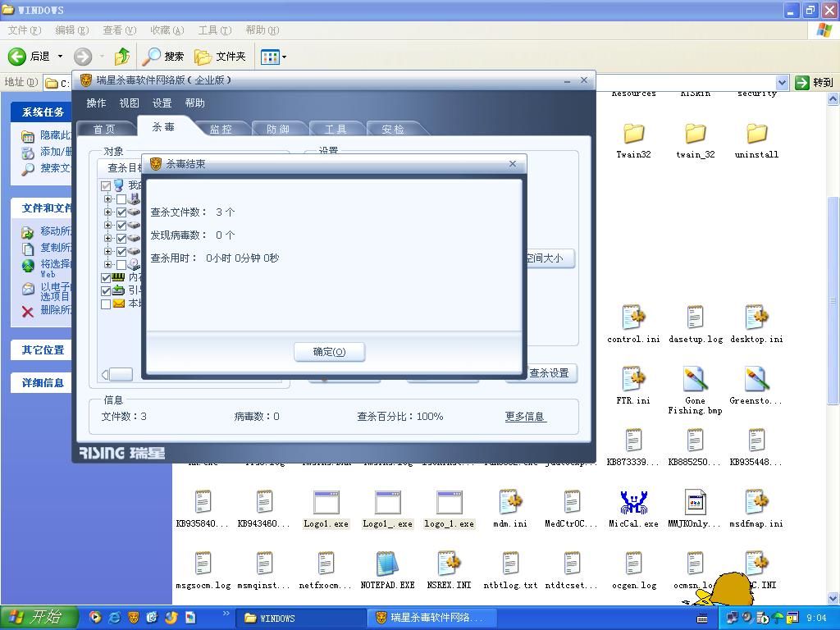Expand the 详细信息 sidebar panel
The width and height of the screenshot is (840, 630).
[x=43, y=383]
